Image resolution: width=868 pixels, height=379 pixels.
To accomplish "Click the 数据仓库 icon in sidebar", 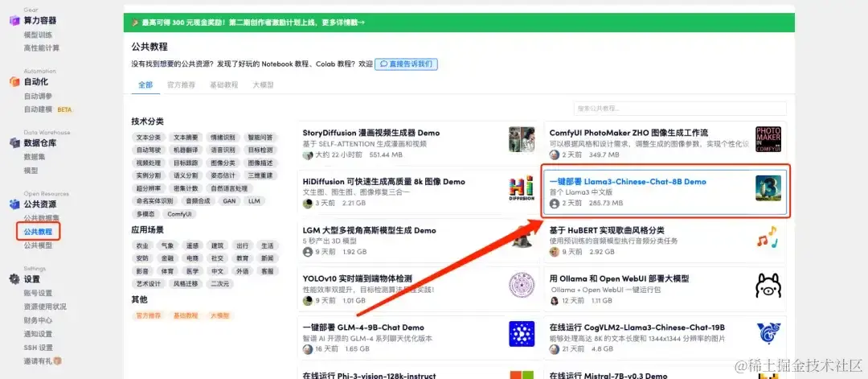I will coord(14,143).
